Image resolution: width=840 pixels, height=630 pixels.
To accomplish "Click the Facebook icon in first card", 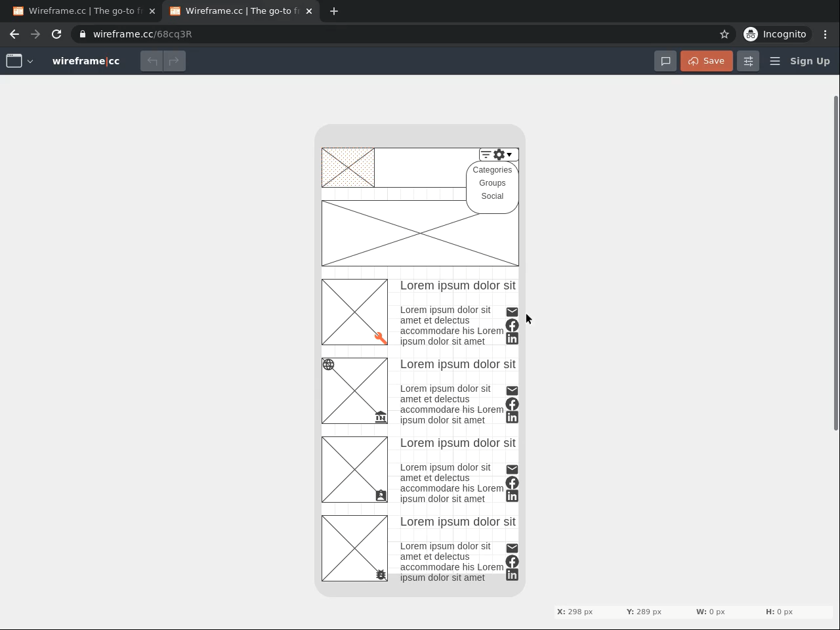I will pyautogui.click(x=512, y=325).
